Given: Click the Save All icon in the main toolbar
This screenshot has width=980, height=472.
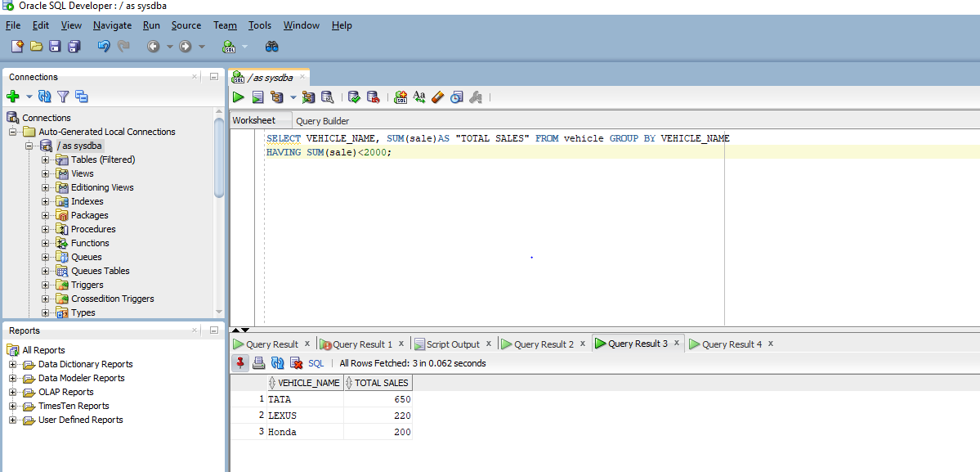Looking at the screenshot, I should [74, 47].
